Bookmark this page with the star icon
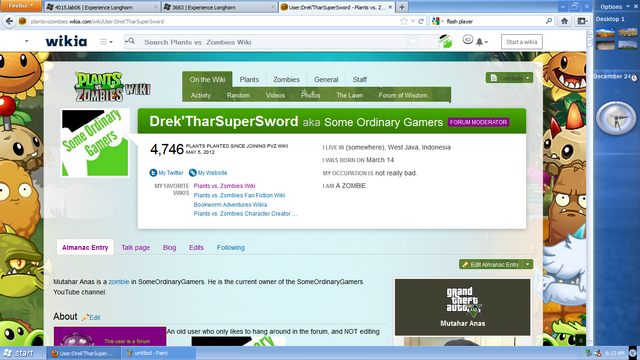 tap(404, 21)
